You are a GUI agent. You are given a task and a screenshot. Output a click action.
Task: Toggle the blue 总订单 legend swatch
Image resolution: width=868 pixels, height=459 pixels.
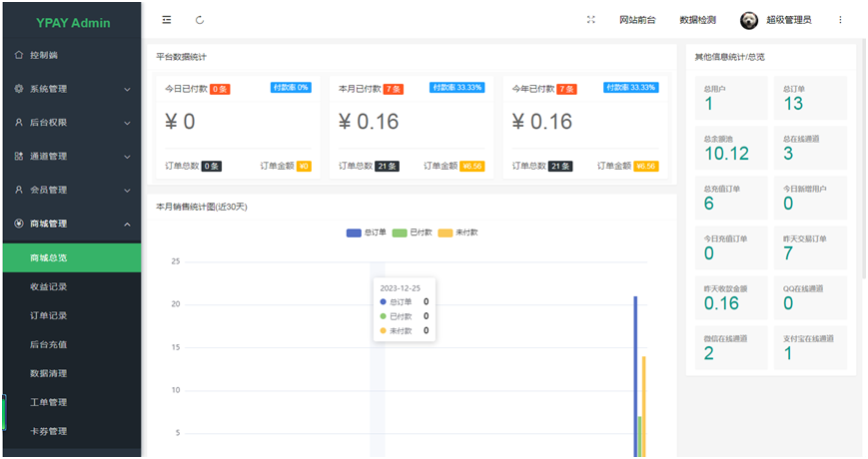(x=354, y=232)
